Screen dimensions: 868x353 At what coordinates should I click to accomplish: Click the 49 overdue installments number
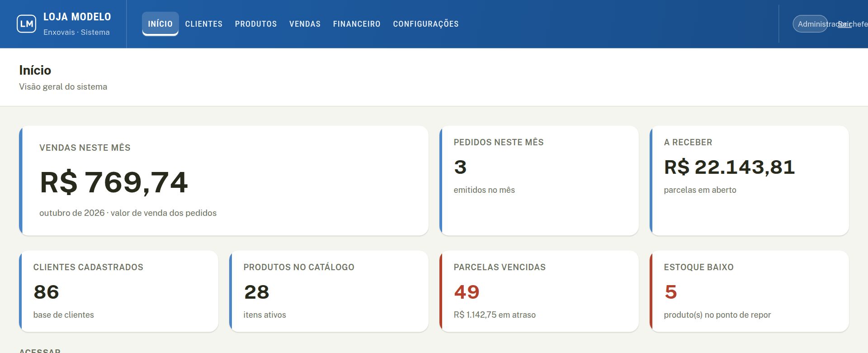[x=467, y=292]
